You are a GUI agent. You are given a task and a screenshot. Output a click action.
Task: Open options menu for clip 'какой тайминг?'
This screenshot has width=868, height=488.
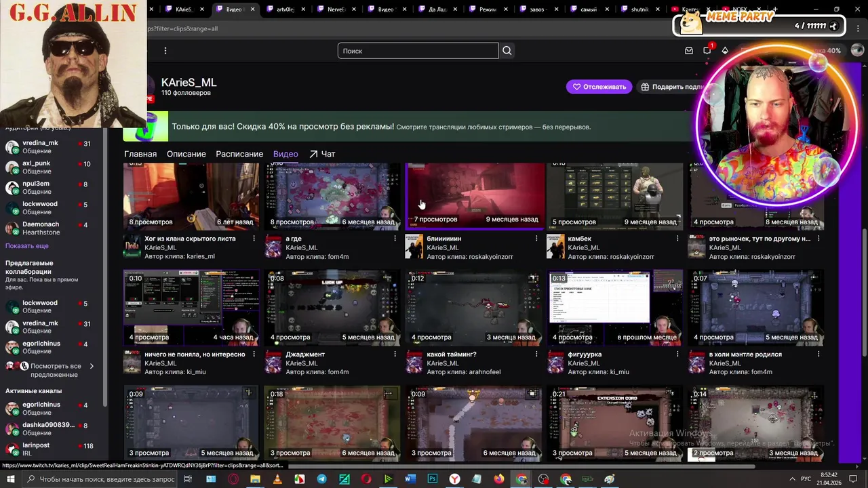(x=536, y=354)
